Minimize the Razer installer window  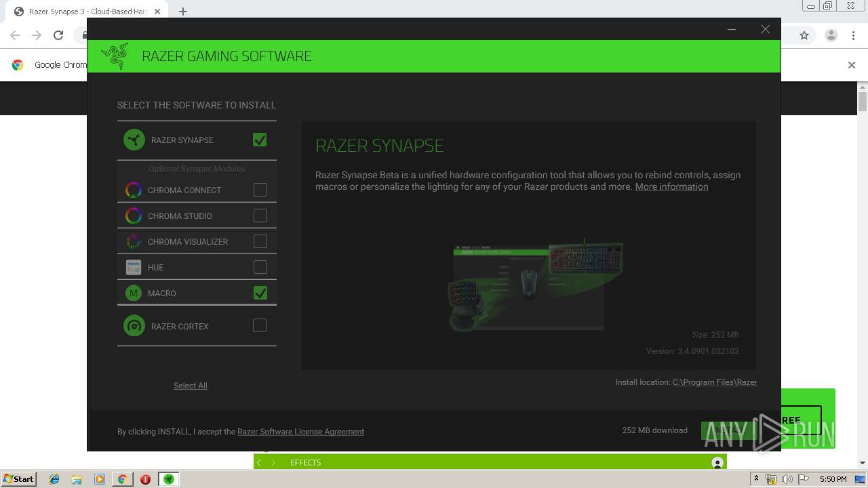click(732, 29)
